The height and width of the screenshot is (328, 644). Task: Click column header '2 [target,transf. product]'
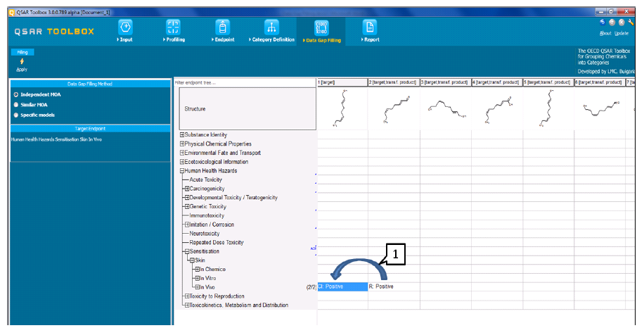tap(394, 82)
